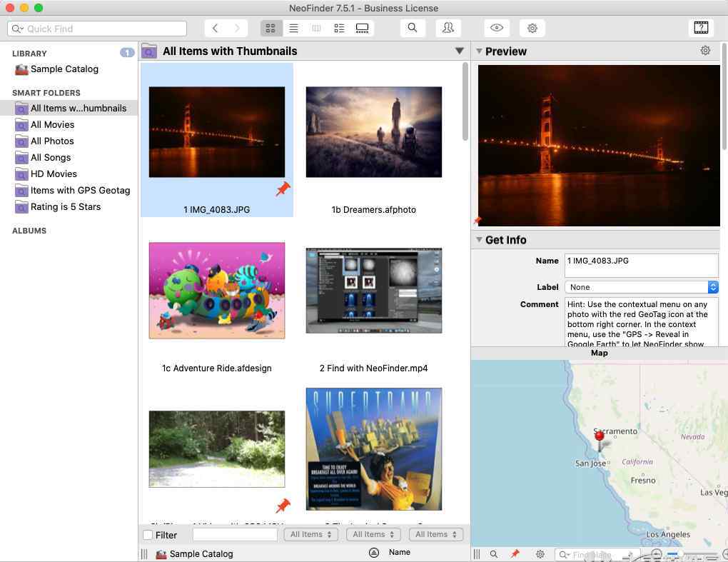Image resolution: width=728 pixels, height=562 pixels.
Task: Toggle the QuickLook eye button
Action: 497,29
